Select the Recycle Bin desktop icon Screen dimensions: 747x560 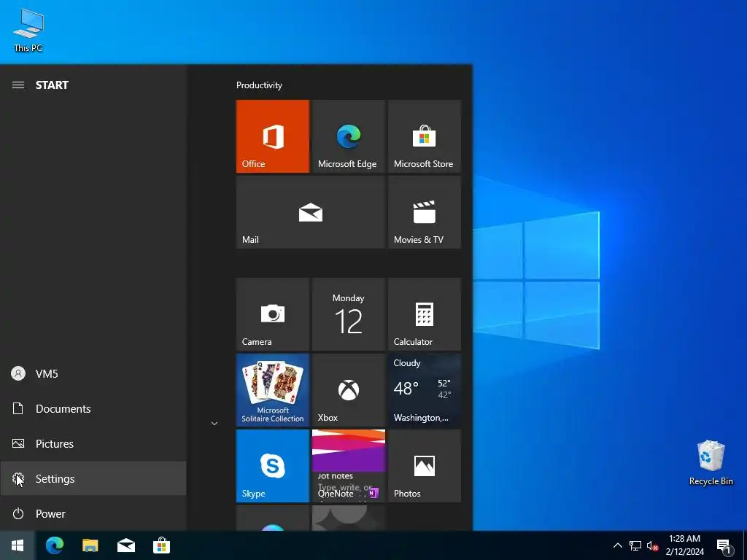coord(711,463)
